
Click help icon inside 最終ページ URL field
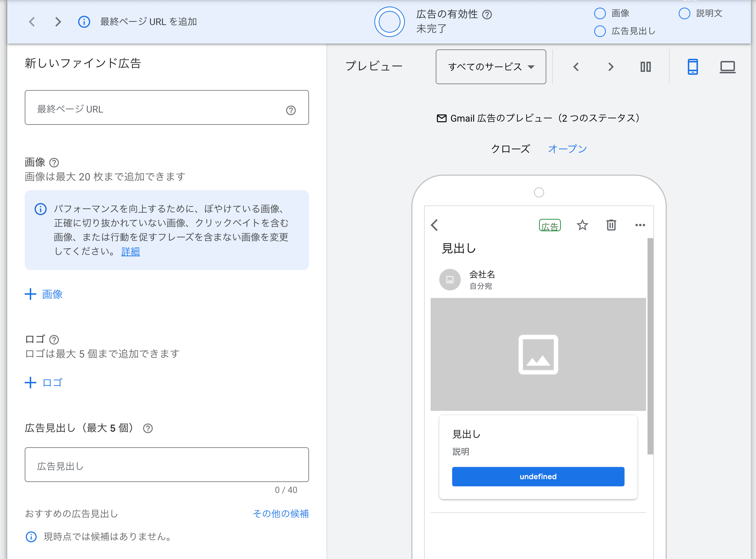tap(291, 110)
